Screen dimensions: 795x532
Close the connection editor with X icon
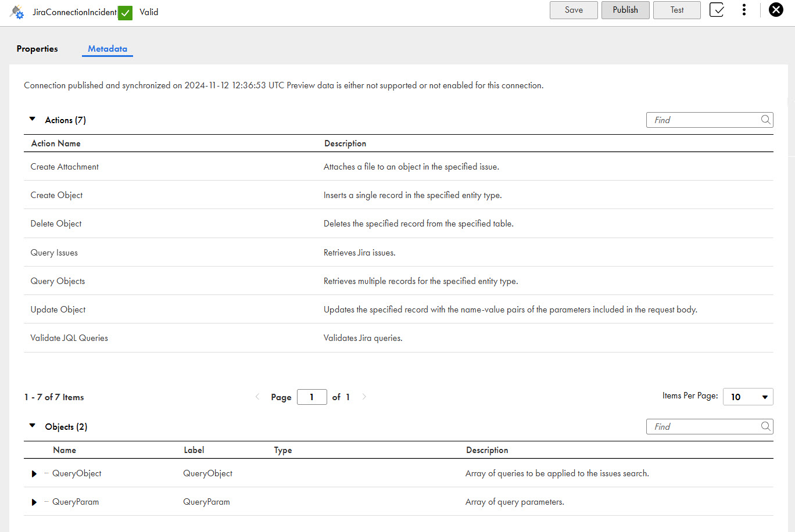click(x=776, y=10)
